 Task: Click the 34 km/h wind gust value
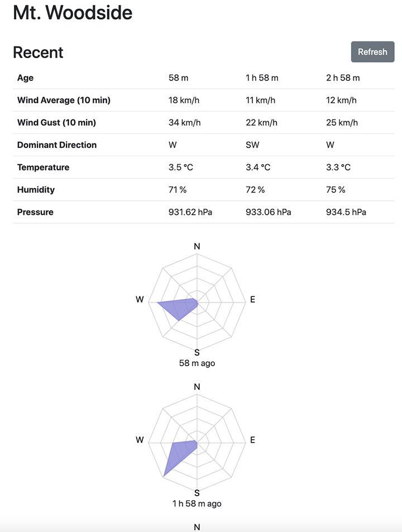(x=185, y=123)
